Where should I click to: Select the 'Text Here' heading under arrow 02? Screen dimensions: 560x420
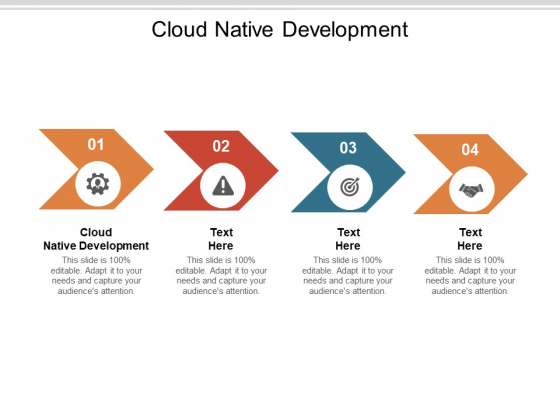click(221, 239)
